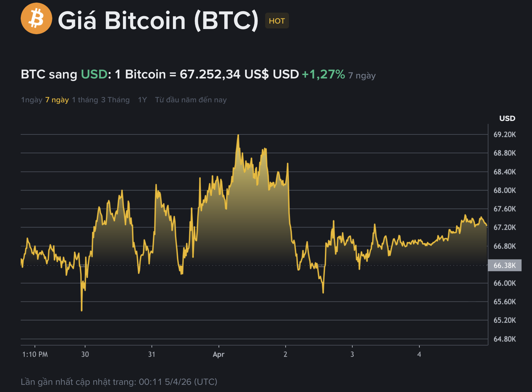Screen dimensions: 532x392
Task: Click the green USD currency link
Action: click(94, 75)
